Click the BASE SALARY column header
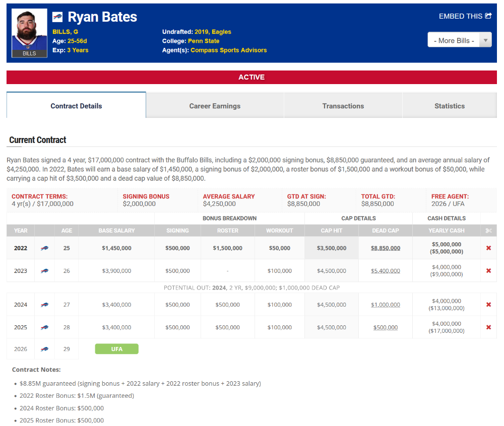This screenshot has width=504, height=426. click(x=117, y=231)
